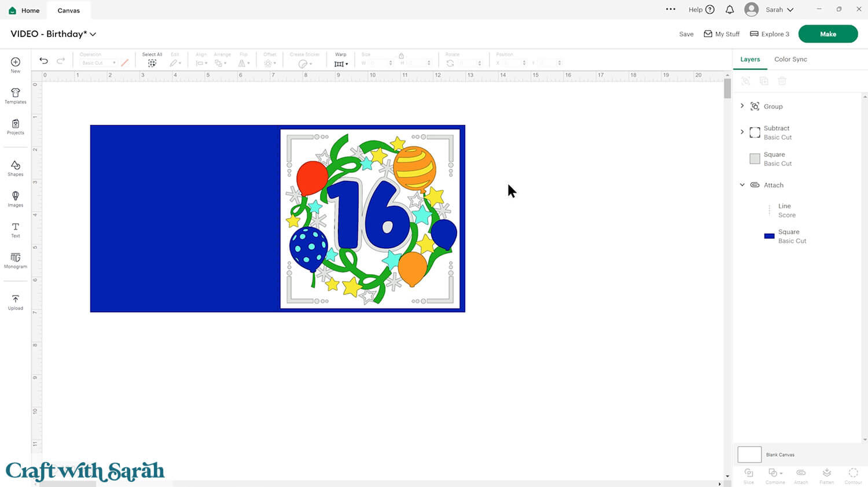Viewport: 868px width, 487px height.
Task: Click the Blank Canvas color swatch
Action: click(749, 455)
